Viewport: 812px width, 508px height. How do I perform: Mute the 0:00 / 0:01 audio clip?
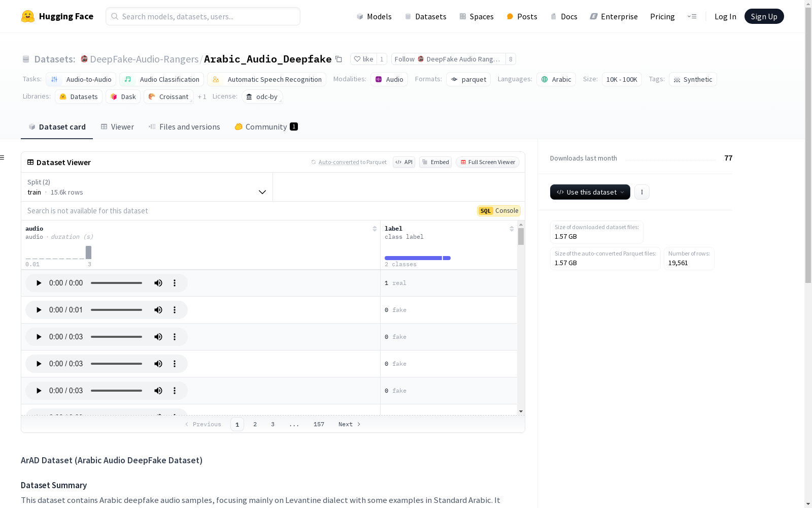tap(158, 310)
